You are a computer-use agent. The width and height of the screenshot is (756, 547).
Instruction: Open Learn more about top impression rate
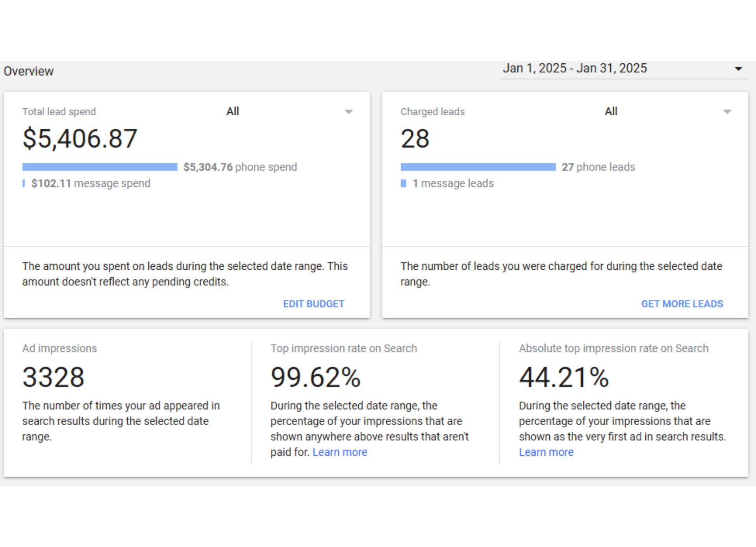pos(339,452)
